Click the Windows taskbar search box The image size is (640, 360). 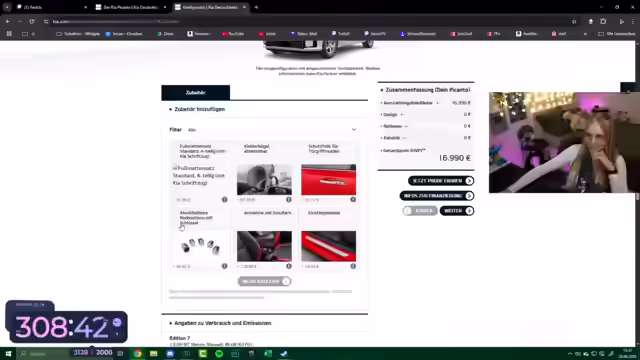[44, 353]
